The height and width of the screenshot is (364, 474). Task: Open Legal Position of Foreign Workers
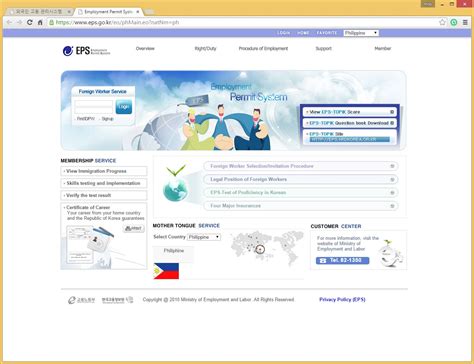pyautogui.click(x=301, y=179)
